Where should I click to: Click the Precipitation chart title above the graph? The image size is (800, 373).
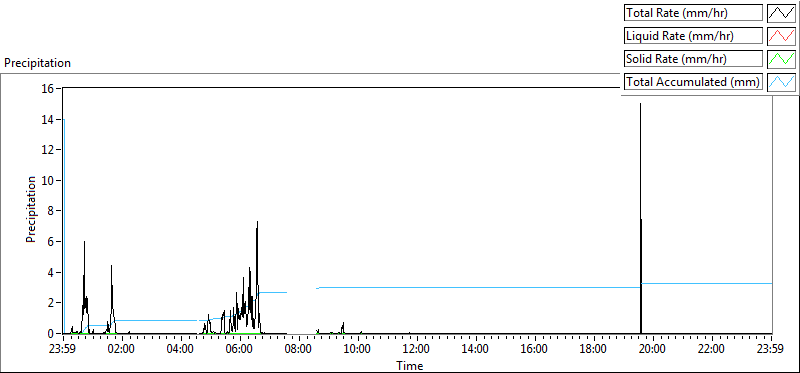[x=37, y=63]
